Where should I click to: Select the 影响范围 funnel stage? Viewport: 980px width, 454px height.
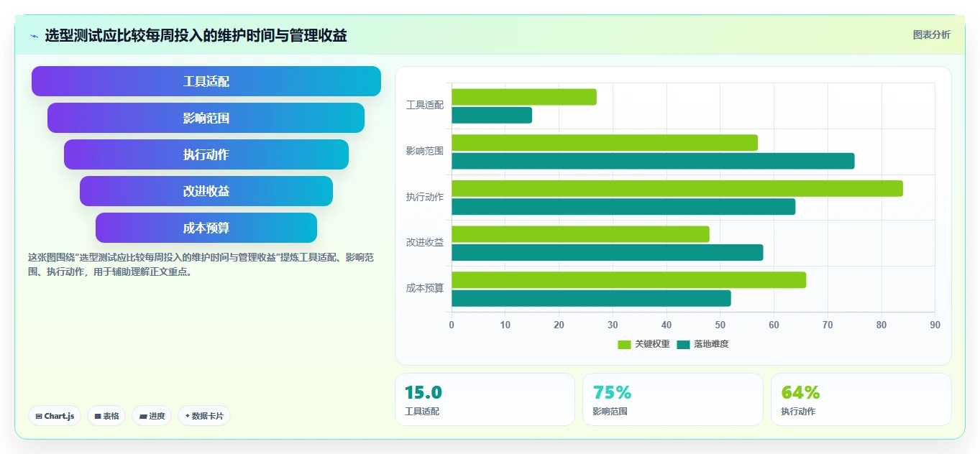pyautogui.click(x=206, y=118)
